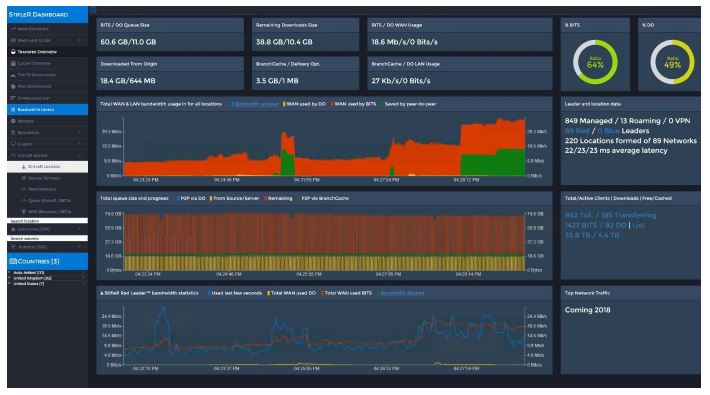The width and height of the screenshot is (710, 395).
Task: Click 220 Locations formed of 89 Networks
Action: pyautogui.click(x=631, y=141)
